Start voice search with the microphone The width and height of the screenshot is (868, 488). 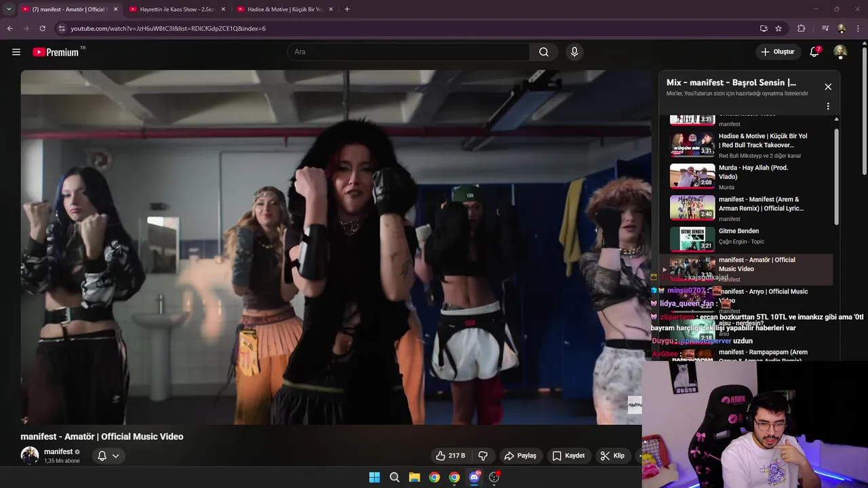[x=574, y=52]
